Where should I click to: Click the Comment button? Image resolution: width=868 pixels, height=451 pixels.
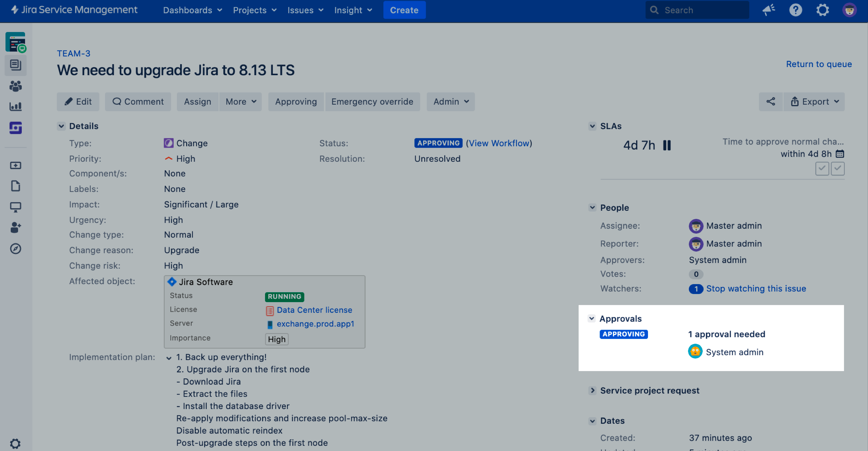coord(138,102)
